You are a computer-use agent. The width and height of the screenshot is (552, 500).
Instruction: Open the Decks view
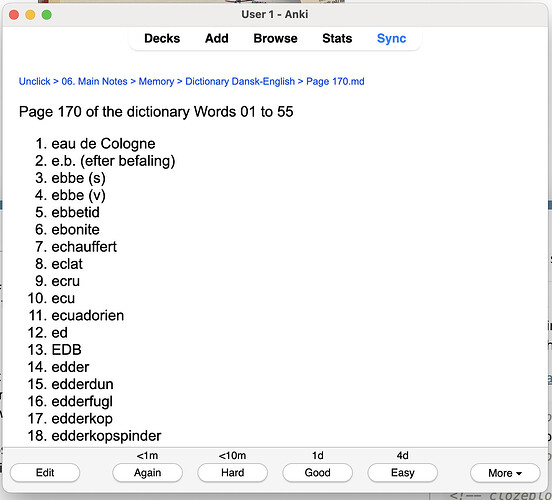[x=162, y=38]
